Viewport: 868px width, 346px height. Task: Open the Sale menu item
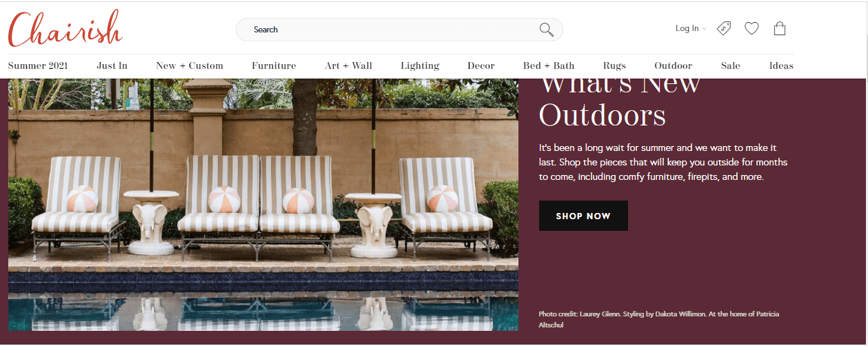tap(731, 65)
